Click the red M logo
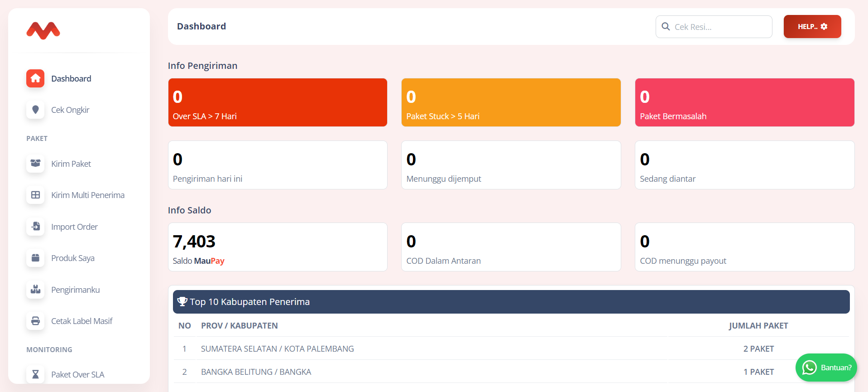868x392 pixels. pyautogui.click(x=43, y=31)
